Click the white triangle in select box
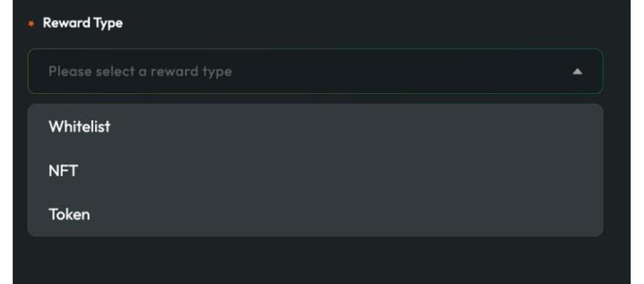Screen dimensions: 644x284 [577, 72]
